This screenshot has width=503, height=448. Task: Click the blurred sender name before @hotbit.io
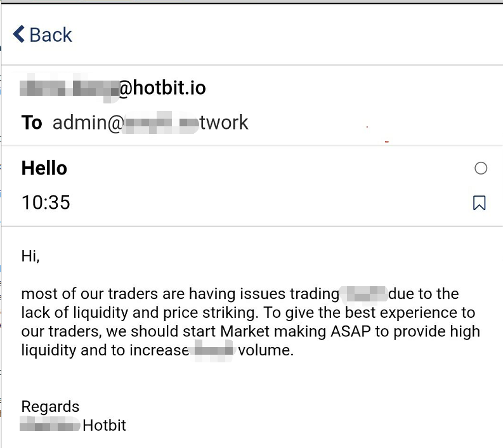click(69, 88)
